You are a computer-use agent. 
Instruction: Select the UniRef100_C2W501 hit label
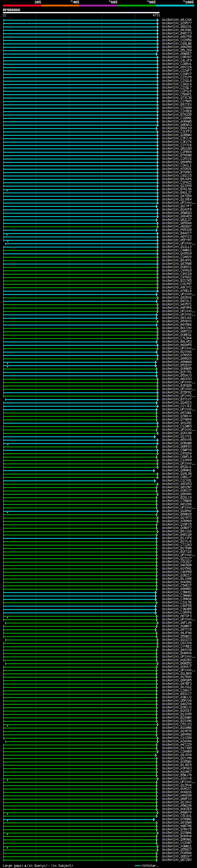pyautogui.click(x=176, y=64)
